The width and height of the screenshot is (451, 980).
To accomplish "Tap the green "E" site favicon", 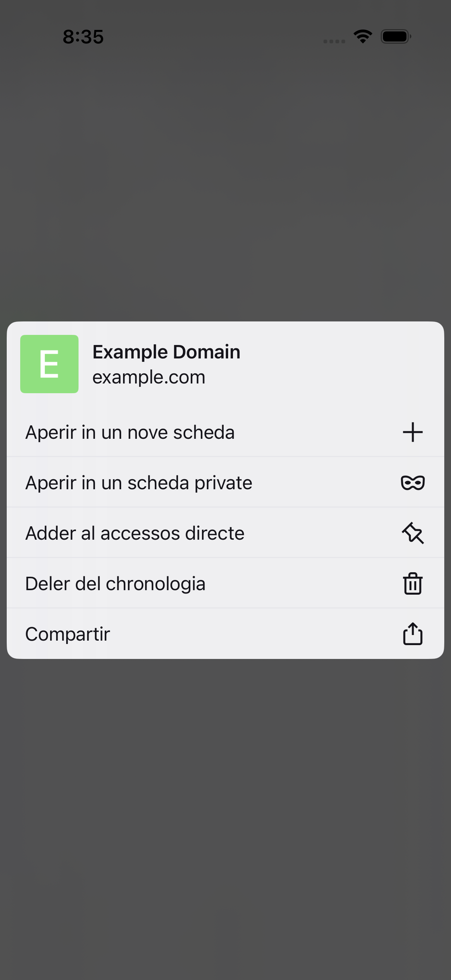I will (49, 364).
